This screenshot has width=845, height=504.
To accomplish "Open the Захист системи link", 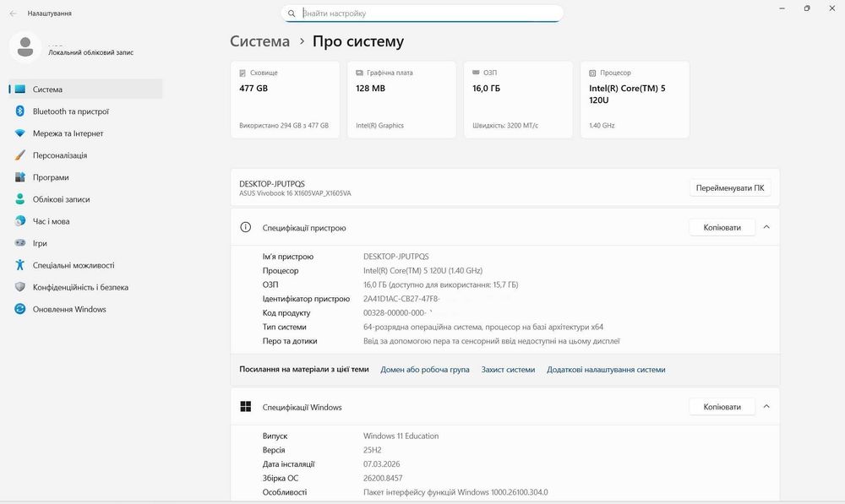I will [x=508, y=370].
